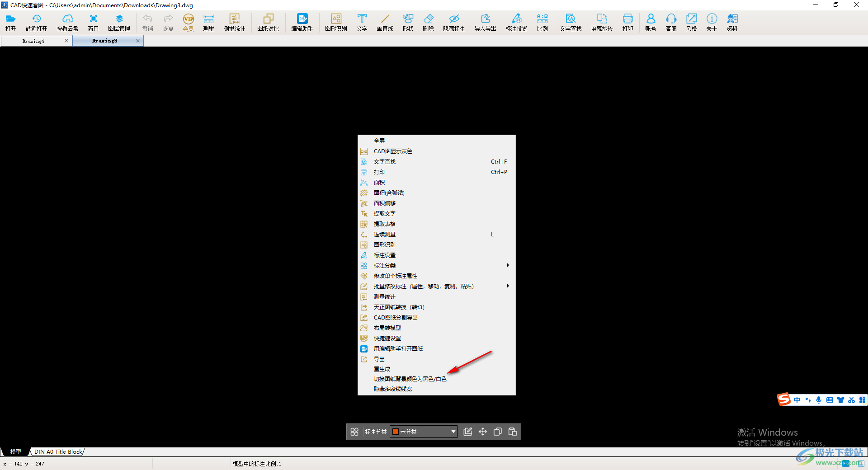Viewport: 868px width, 470px height.
Task: Click the 恢复 redo icon
Action: [x=168, y=22]
